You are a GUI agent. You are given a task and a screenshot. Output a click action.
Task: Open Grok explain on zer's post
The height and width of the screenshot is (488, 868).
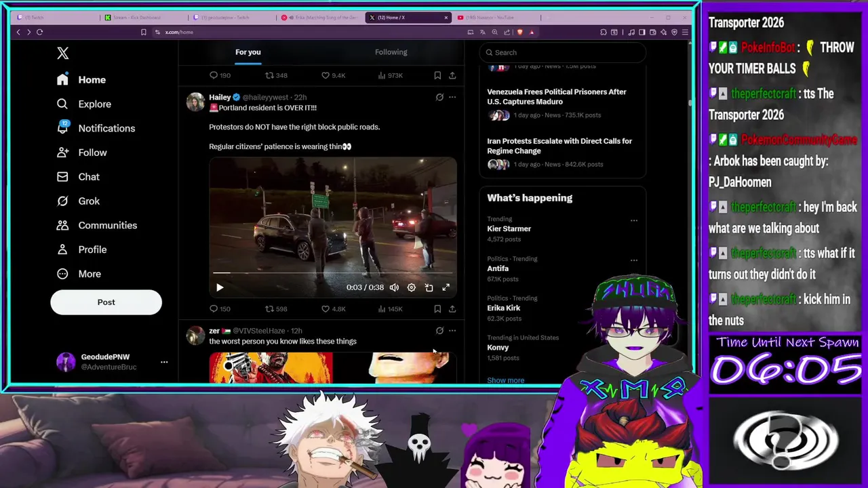click(x=439, y=331)
